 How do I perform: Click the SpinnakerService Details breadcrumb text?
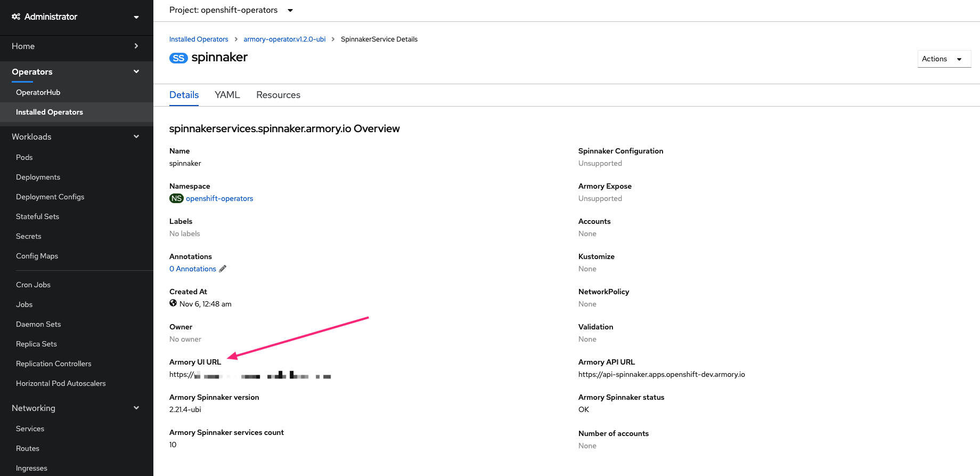(379, 39)
